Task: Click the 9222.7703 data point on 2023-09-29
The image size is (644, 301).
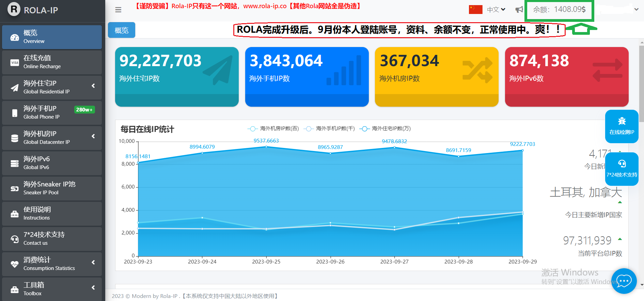Action: click(522, 150)
